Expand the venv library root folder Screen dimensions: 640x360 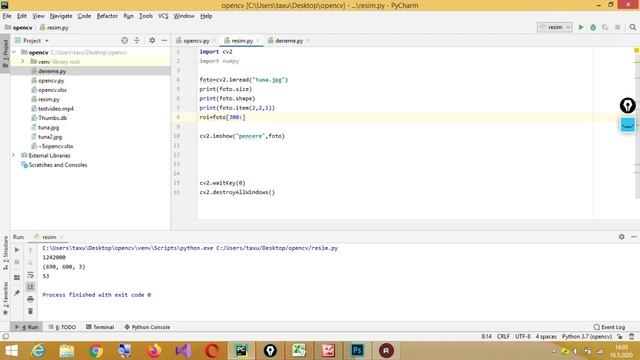point(23,62)
